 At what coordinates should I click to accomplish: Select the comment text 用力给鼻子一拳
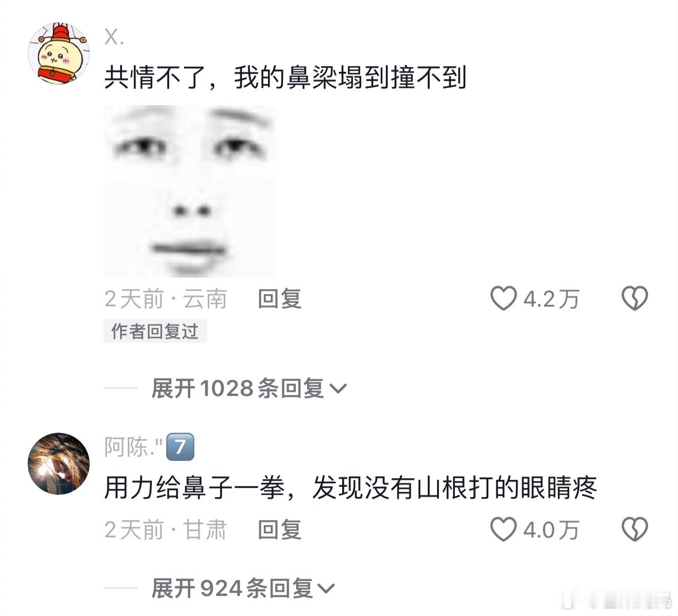pyautogui.click(x=194, y=488)
